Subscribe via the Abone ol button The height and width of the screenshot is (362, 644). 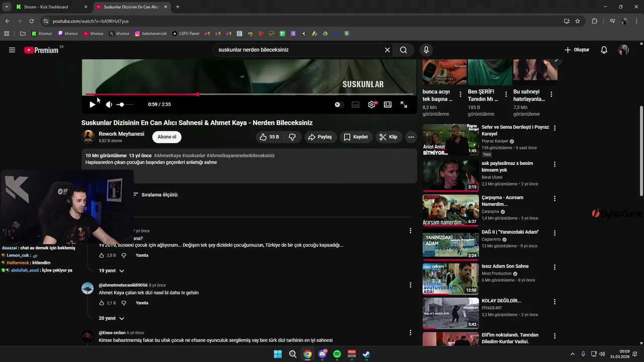[x=167, y=137]
